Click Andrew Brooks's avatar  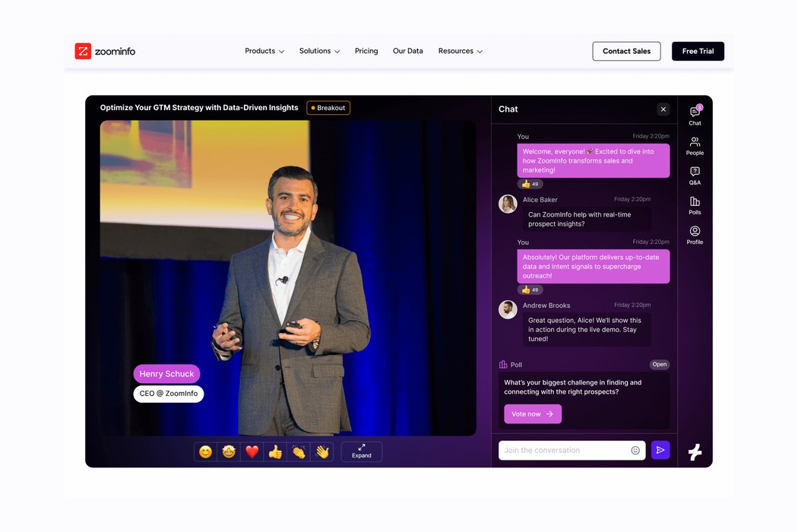point(508,309)
